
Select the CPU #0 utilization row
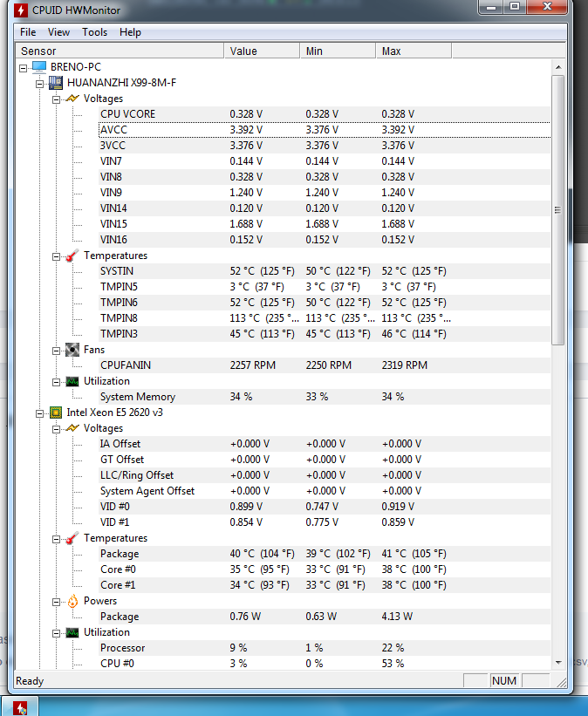click(325, 664)
